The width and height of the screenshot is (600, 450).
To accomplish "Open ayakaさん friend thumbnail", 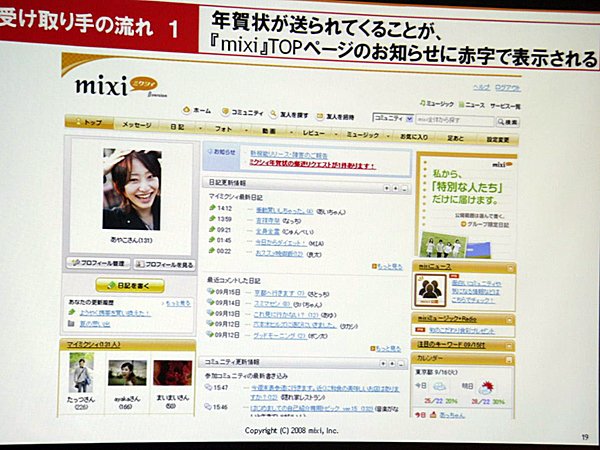I will coord(127,372).
